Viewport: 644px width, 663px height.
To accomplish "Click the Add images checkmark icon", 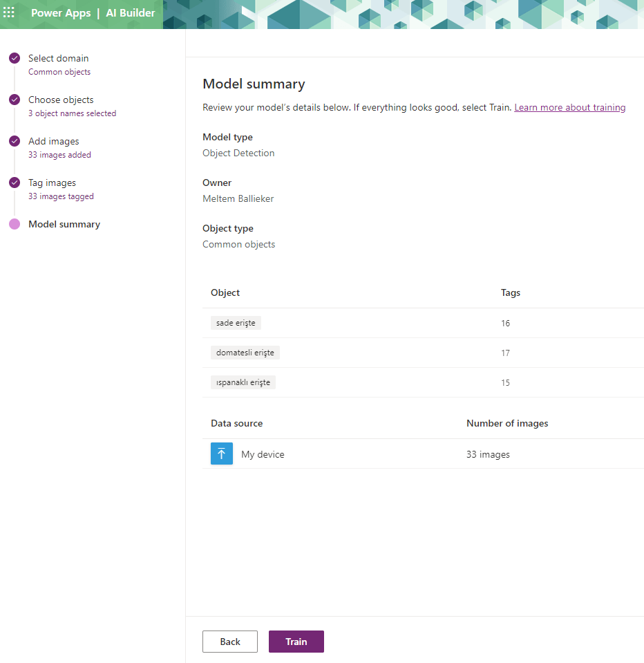I will (x=15, y=141).
